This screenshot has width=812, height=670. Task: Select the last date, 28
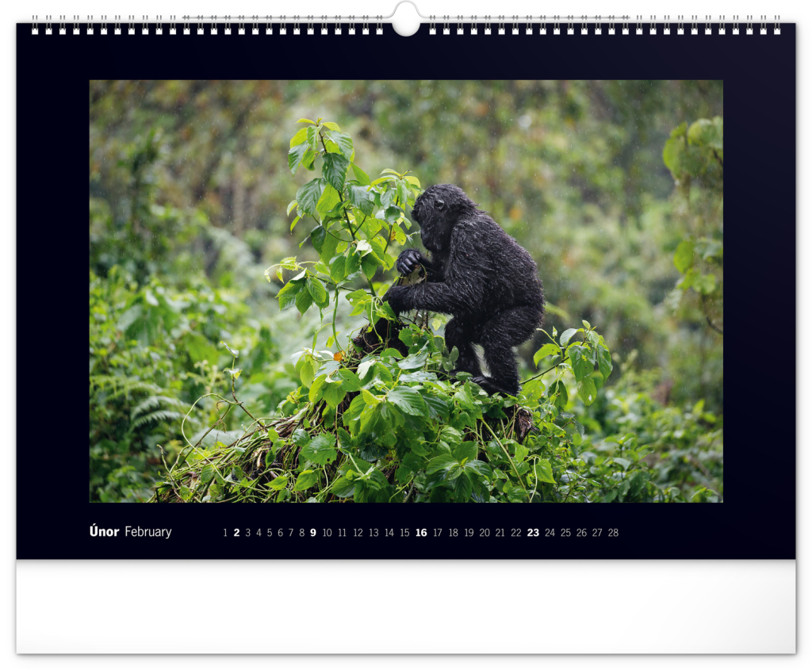point(613,533)
